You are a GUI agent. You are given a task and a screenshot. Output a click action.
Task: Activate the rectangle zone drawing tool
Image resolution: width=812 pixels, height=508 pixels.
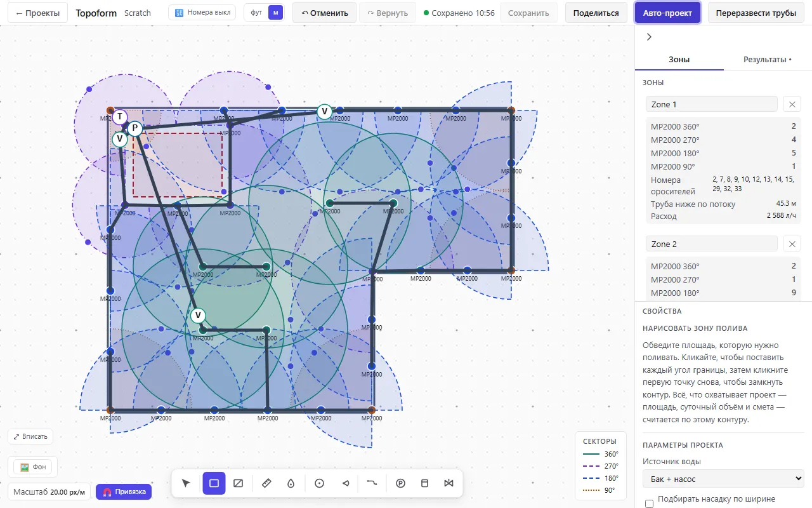pyautogui.click(x=214, y=483)
